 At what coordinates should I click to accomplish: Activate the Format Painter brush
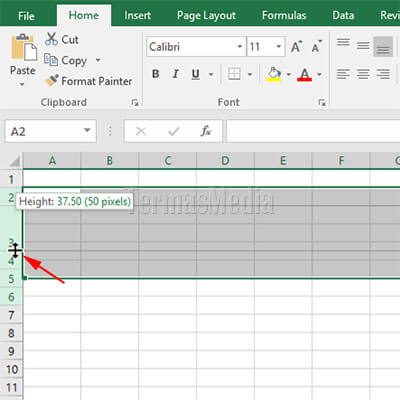(52, 80)
